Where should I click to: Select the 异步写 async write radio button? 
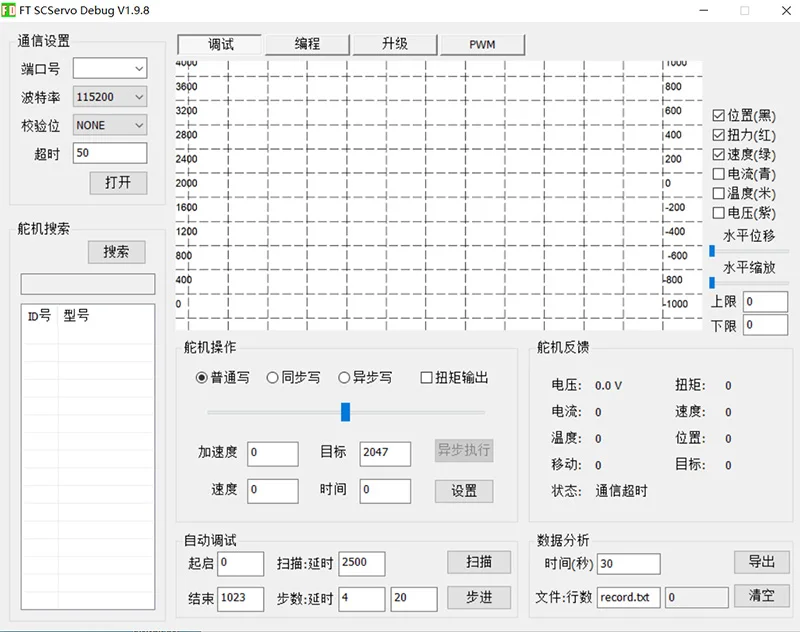[345, 378]
